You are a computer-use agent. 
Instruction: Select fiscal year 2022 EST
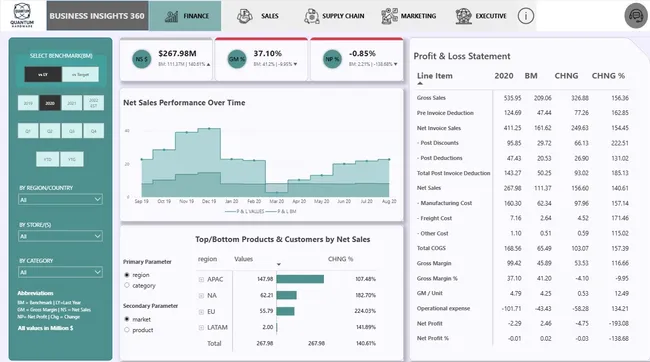(x=94, y=103)
